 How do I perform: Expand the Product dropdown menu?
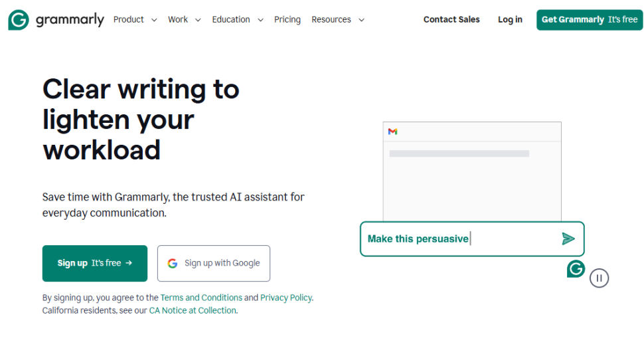[135, 20]
